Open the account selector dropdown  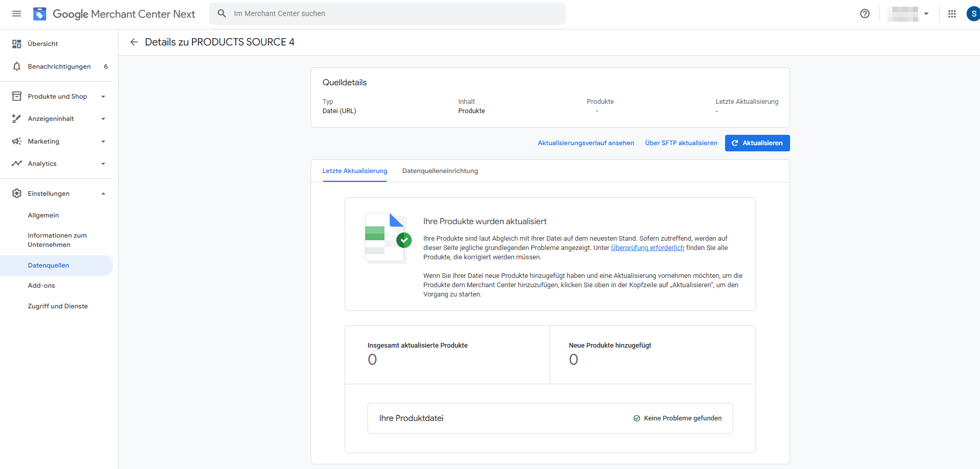(x=908, y=14)
